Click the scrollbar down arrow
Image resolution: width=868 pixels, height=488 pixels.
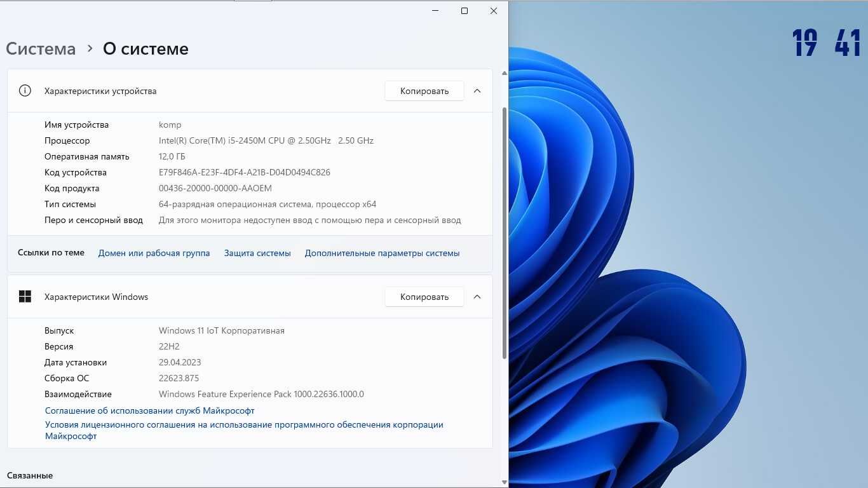pos(505,482)
